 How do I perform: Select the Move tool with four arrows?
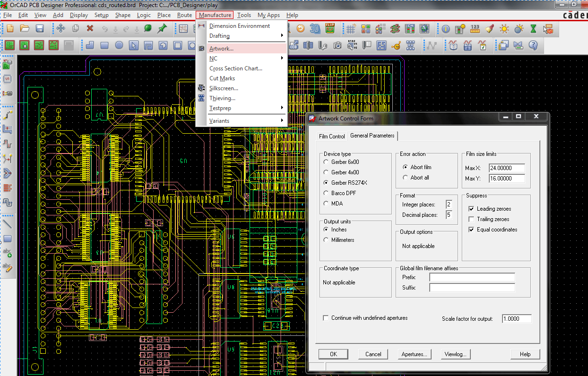click(61, 29)
